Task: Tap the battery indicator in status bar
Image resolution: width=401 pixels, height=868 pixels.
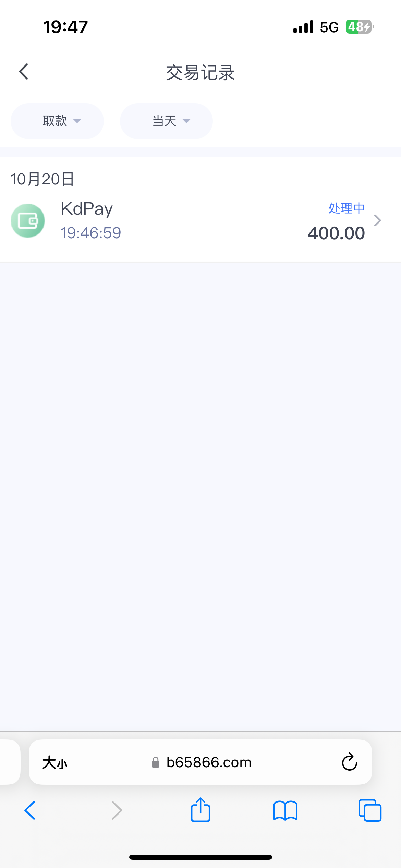Action: tap(359, 27)
